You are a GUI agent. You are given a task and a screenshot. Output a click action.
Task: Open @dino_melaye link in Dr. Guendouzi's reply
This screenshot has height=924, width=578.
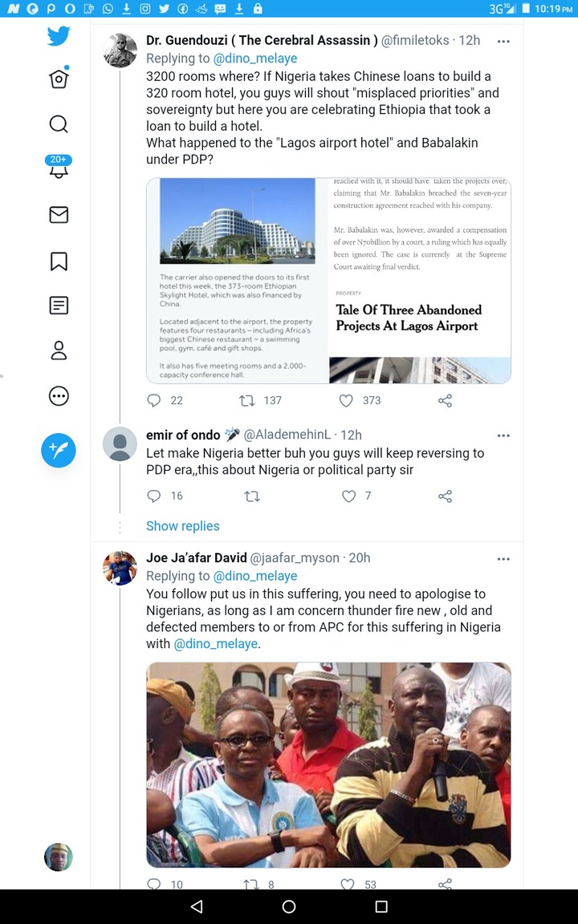click(x=254, y=59)
